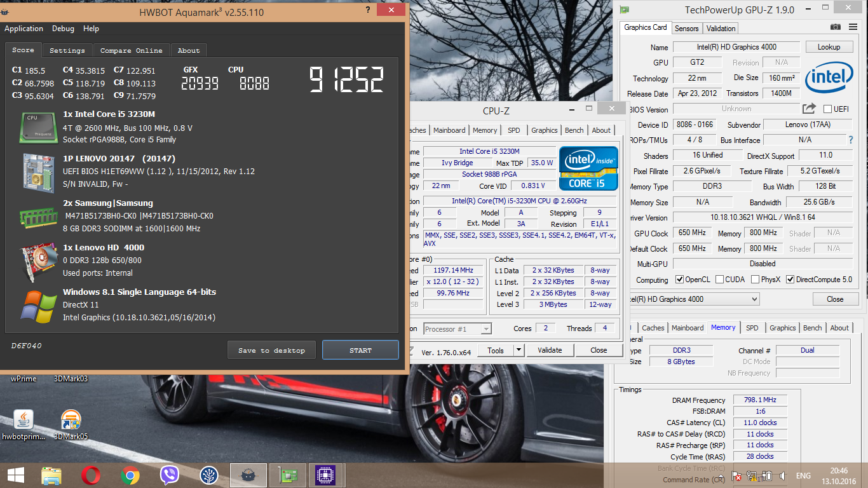The width and height of the screenshot is (868, 488).
Task: Open the SPD tab in upper CPU-Z
Action: [514, 130]
